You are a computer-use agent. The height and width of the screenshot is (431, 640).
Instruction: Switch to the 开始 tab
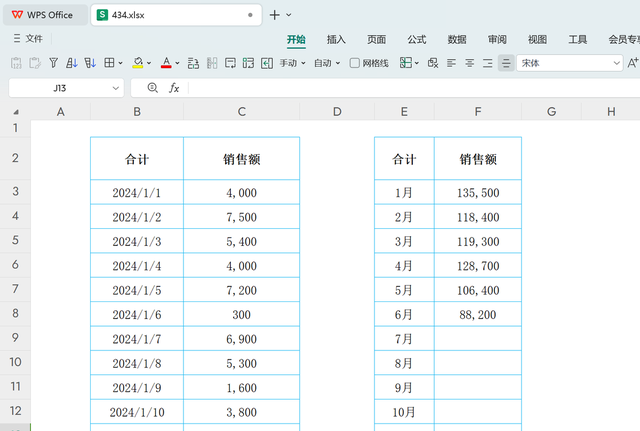click(296, 39)
